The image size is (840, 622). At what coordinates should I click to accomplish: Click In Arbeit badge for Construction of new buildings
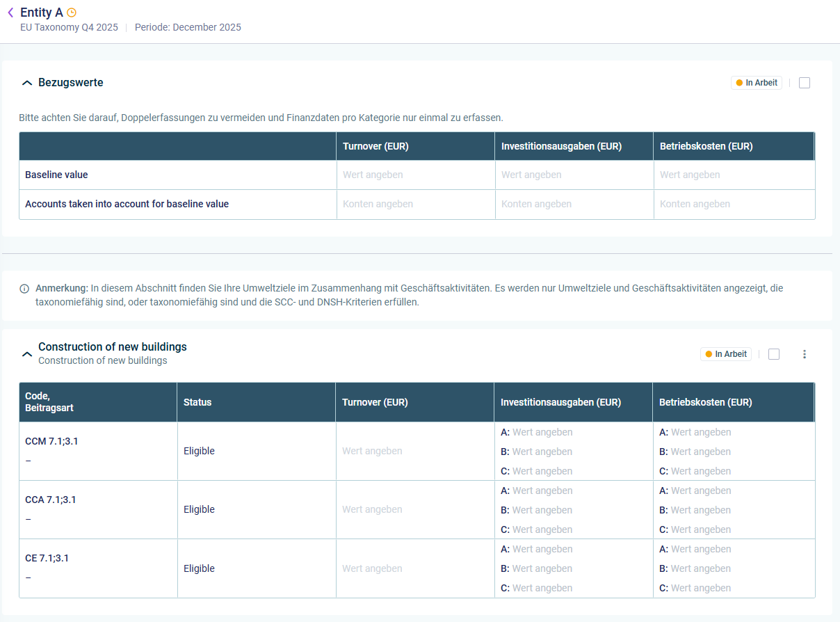726,354
